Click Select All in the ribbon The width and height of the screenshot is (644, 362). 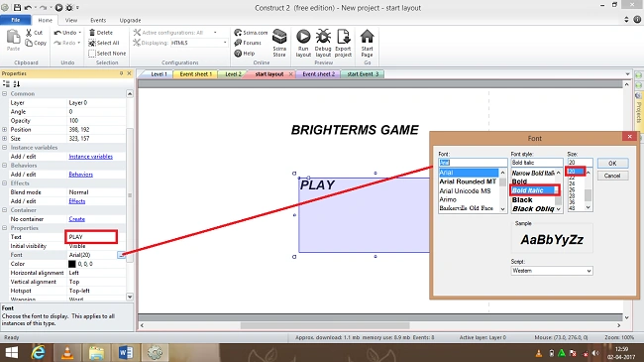pyautogui.click(x=104, y=43)
